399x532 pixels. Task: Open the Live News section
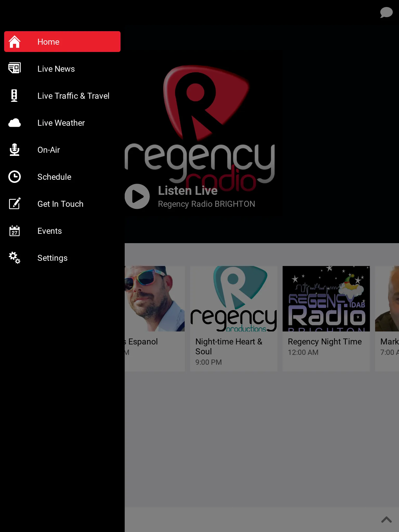tap(62, 69)
